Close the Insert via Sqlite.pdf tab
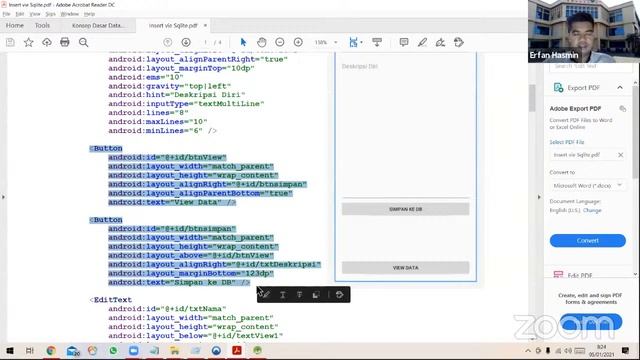The width and height of the screenshot is (640, 360). click(205, 25)
